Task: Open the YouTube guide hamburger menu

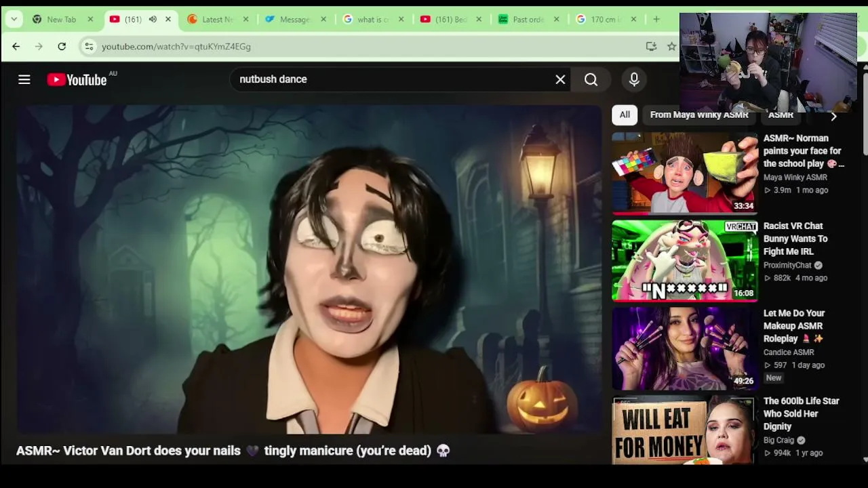Action: [x=24, y=80]
